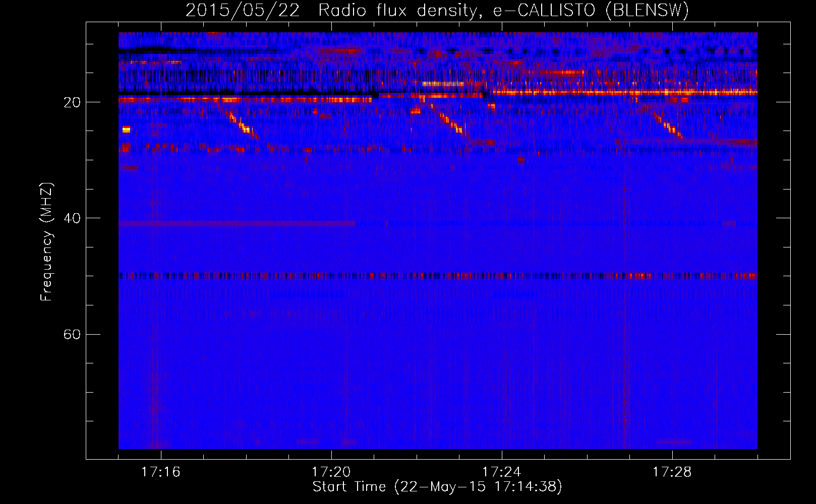Click the "Start Time (22-May-15 17:14:38)" axis label
Screen dimensions: 816x504
tap(437, 487)
